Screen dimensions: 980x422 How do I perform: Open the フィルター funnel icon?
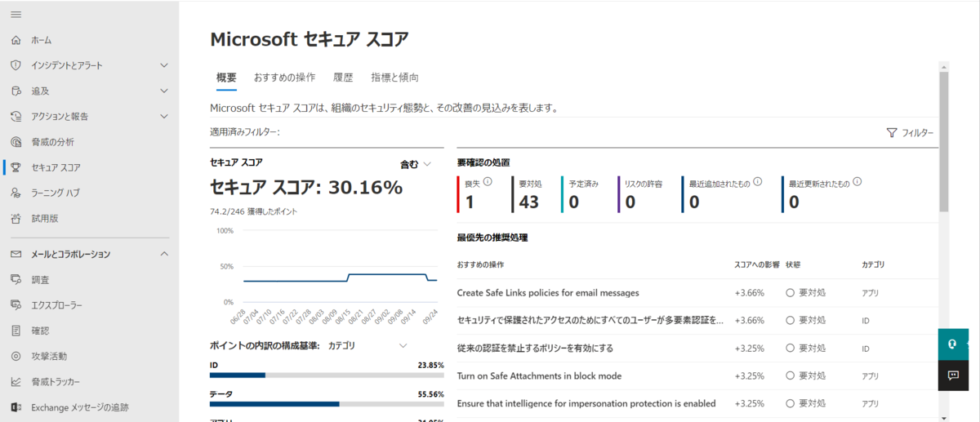(892, 133)
